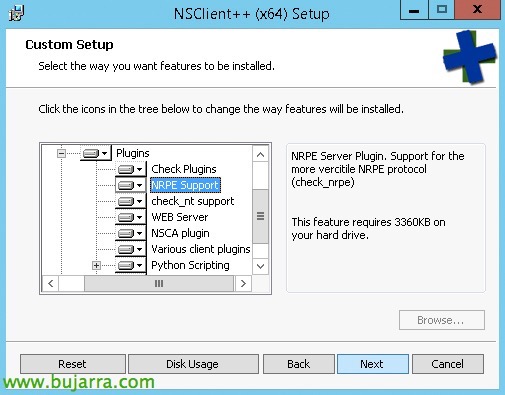Proceed with the Next button
The height and width of the screenshot is (395, 505).
(x=373, y=364)
